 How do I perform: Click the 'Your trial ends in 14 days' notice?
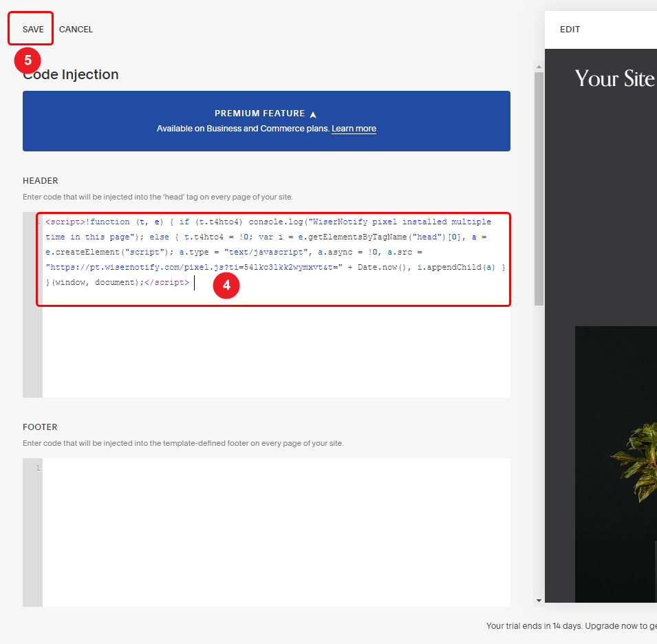tap(572, 625)
